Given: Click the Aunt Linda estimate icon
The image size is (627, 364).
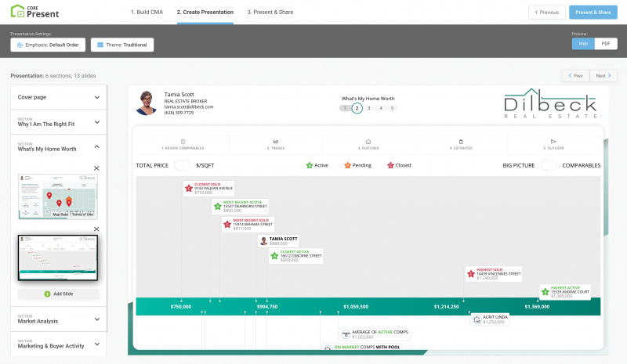Looking at the screenshot, I should (477, 319).
